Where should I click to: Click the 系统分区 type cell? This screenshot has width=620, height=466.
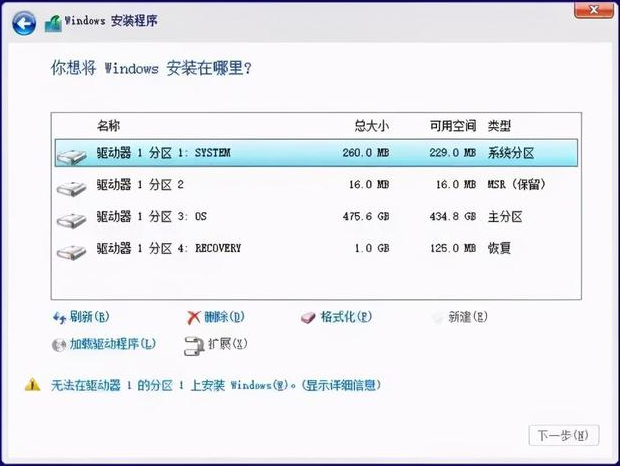click(510, 153)
